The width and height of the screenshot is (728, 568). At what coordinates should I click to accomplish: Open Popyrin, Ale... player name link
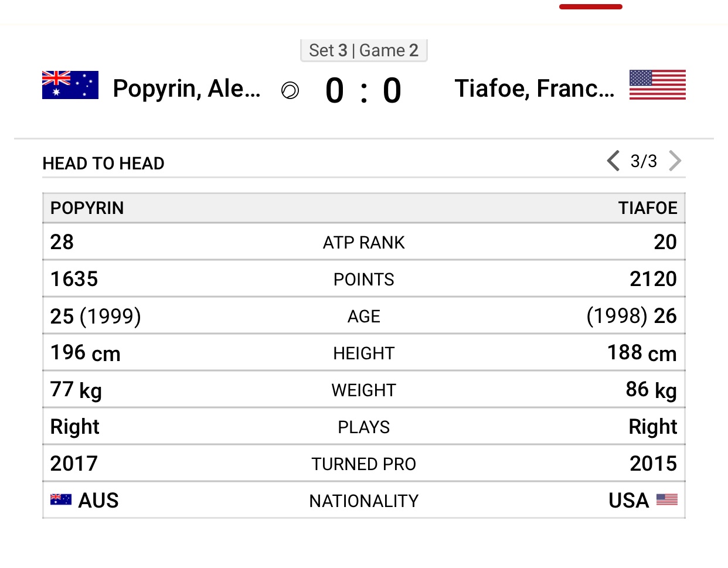click(186, 89)
